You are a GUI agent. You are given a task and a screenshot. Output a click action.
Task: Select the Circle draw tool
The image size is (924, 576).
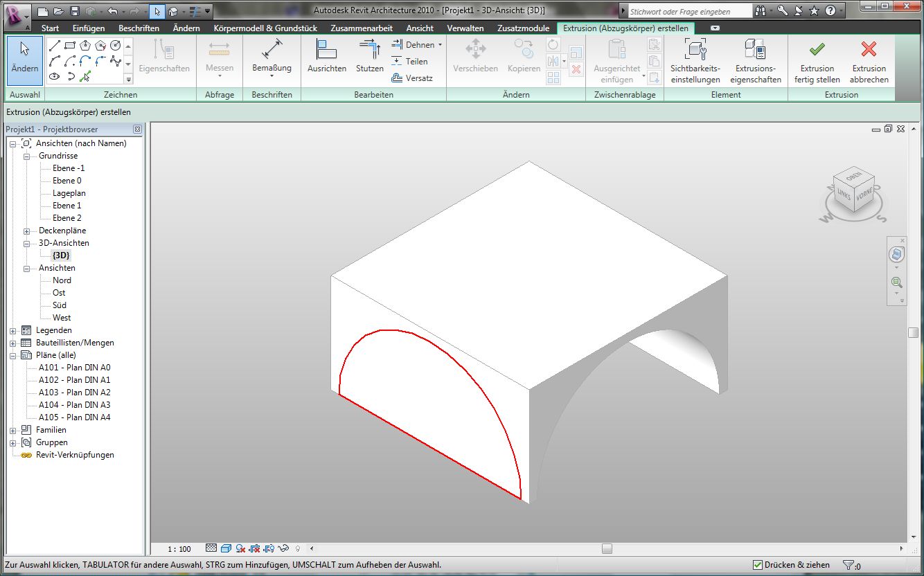tap(116, 46)
